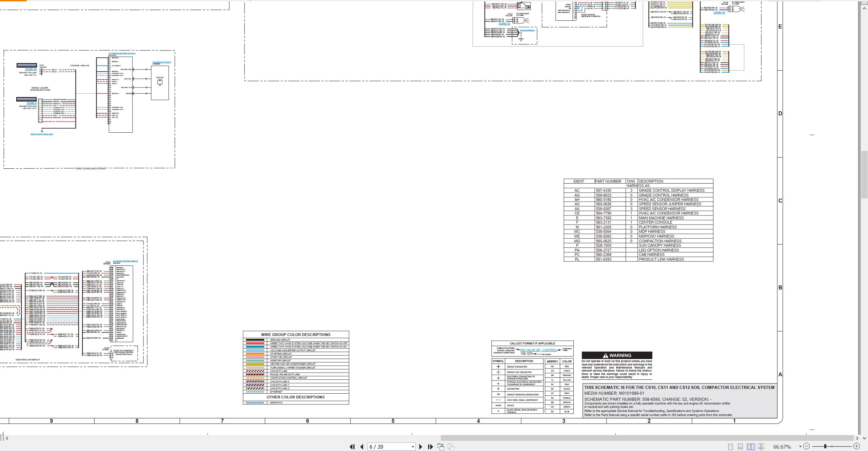
Task: Click WIRE GROUP COLOR DESCRIPTIONS heading
Action: [x=296, y=335]
